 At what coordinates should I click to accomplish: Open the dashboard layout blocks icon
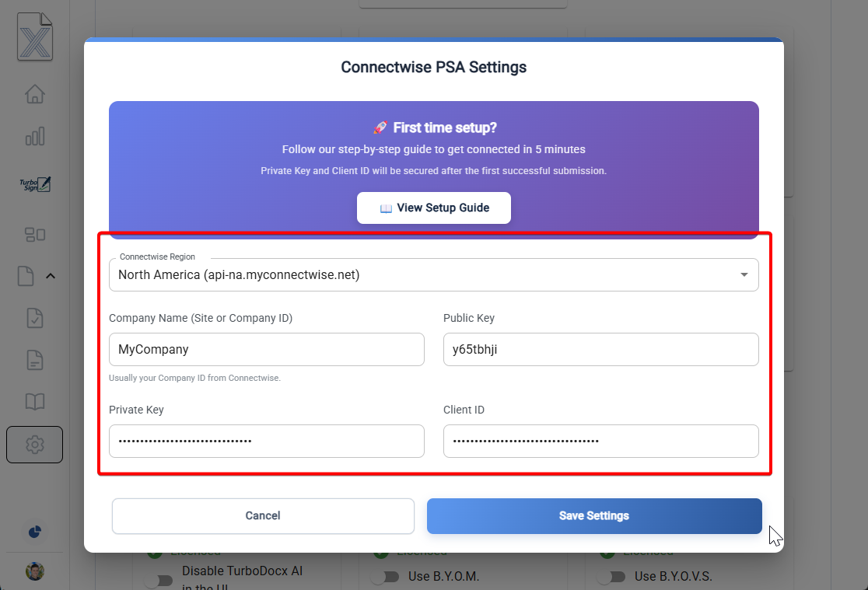35,235
